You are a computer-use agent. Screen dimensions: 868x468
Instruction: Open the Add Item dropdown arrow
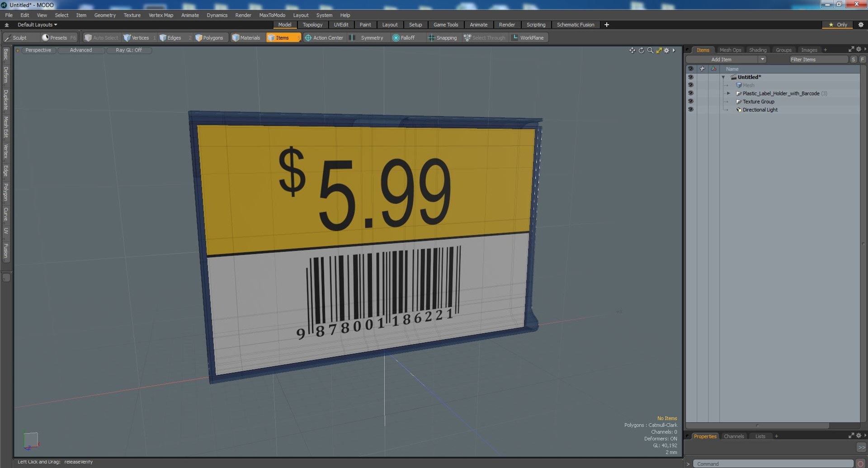(x=762, y=59)
